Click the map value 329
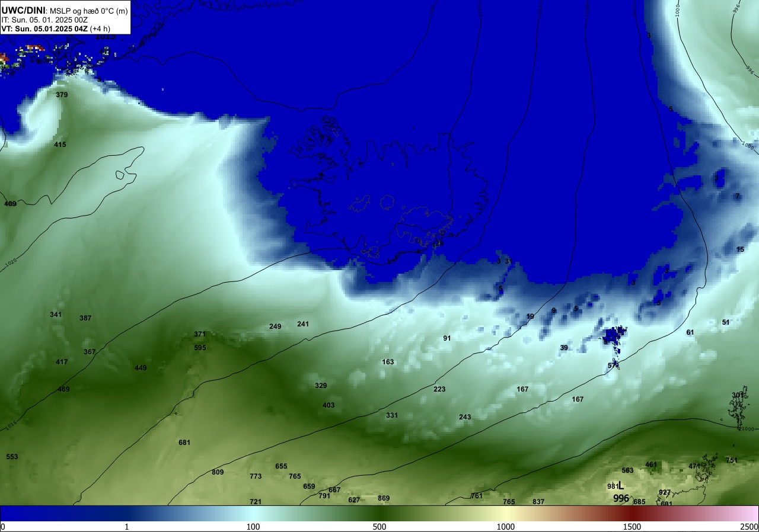759x532 pixels. (321, 386)
